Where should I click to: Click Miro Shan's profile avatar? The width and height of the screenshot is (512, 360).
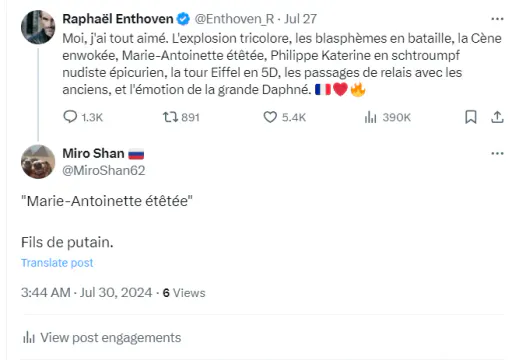click(x=38, y=162)
